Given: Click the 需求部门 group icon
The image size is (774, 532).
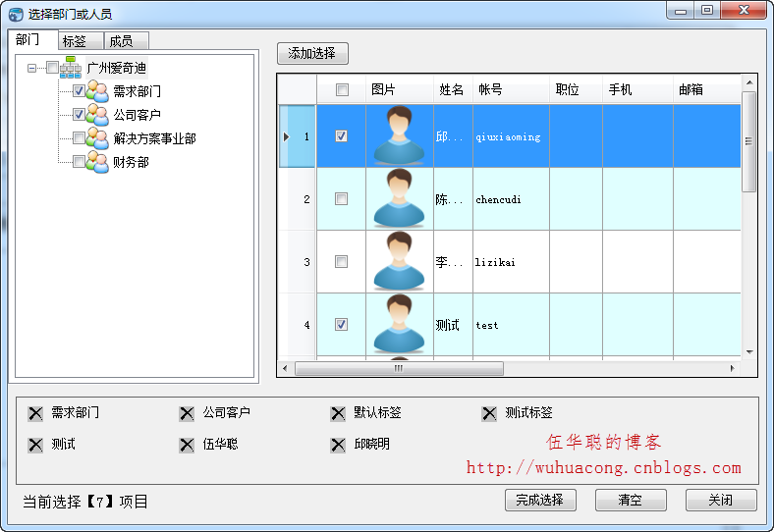Looking at the screenshot, I should click(x=97, y=92).
